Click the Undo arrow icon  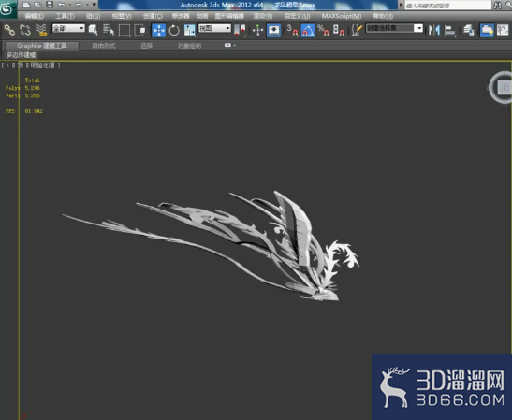(62, 5)
